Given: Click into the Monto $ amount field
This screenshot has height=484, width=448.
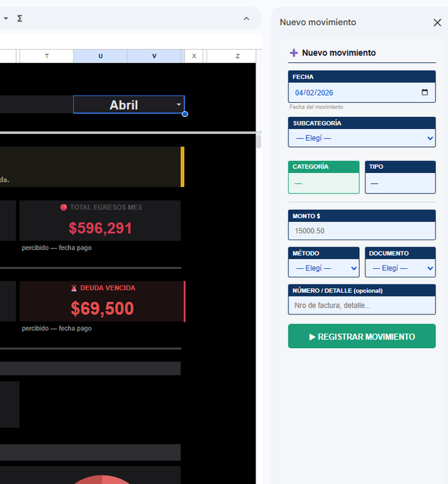Looking at the screenshot, I should pyautogui.click(x=361, y=230).
